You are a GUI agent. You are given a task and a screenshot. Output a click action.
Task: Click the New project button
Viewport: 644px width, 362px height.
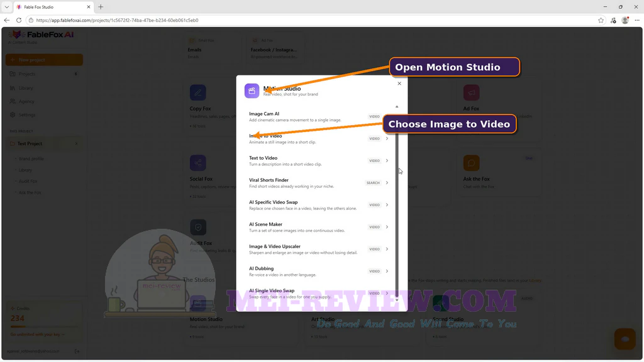(45, 60)
